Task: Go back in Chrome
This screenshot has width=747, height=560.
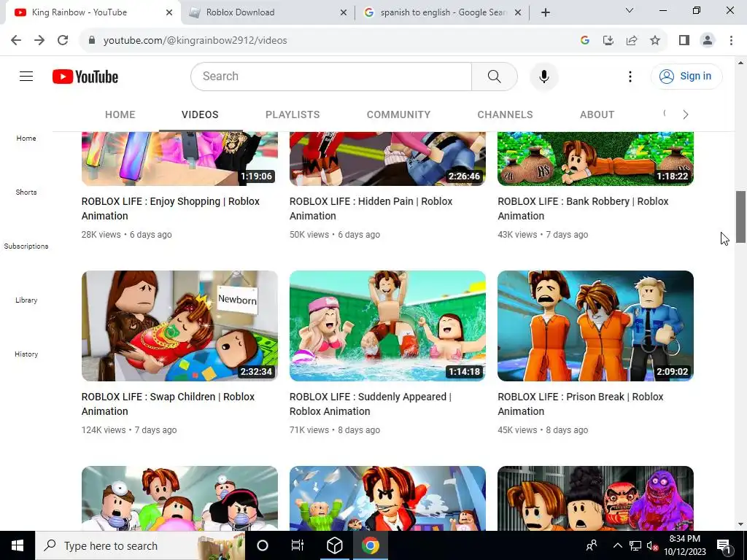Action: (x=16, y=40)
